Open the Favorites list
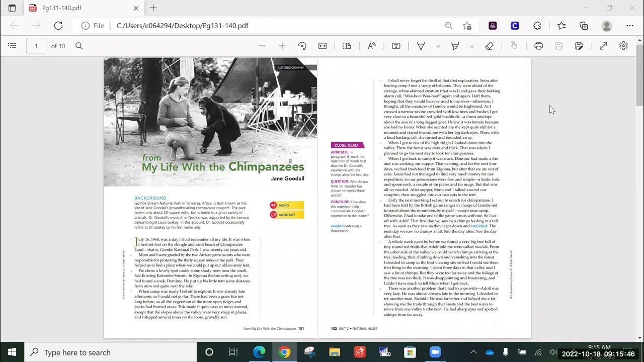This screenshot has height=362, width=644. [x=561, y=26]
